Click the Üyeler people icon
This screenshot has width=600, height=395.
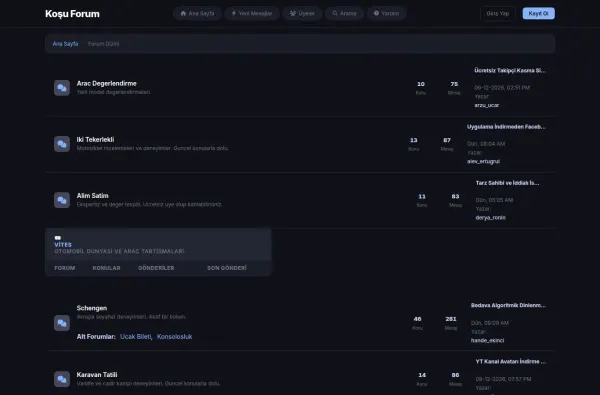(x=293, y=13)
